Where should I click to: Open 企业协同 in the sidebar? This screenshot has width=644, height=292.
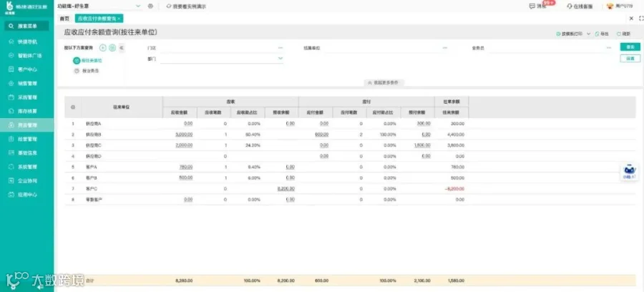tap(26, 180)
